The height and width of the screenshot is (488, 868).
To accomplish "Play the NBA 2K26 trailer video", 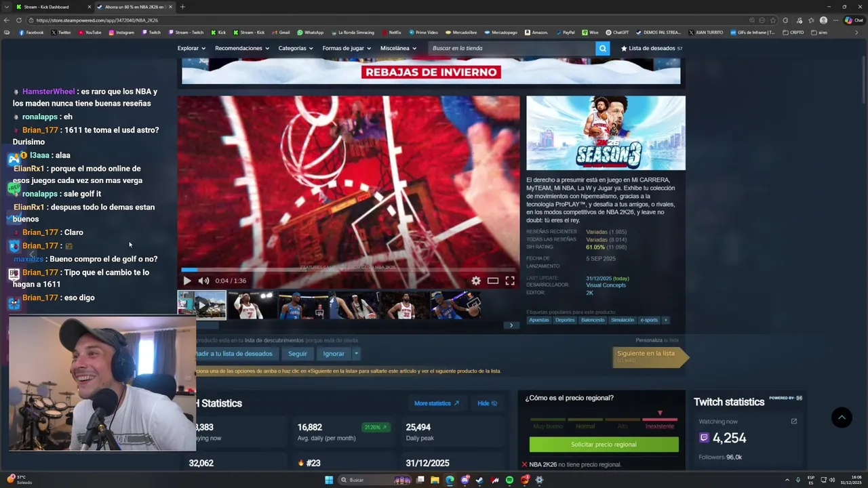I will coord(187,281).
